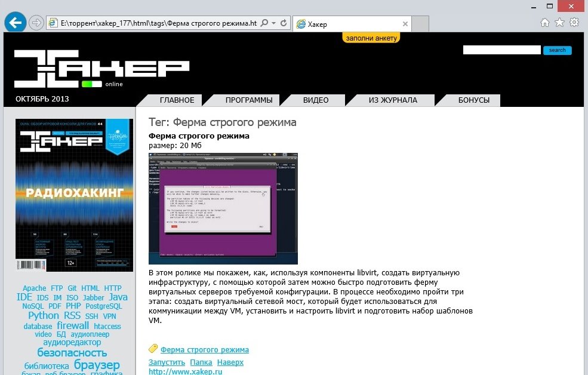Choose the Jabber tag

pos(94,298)
